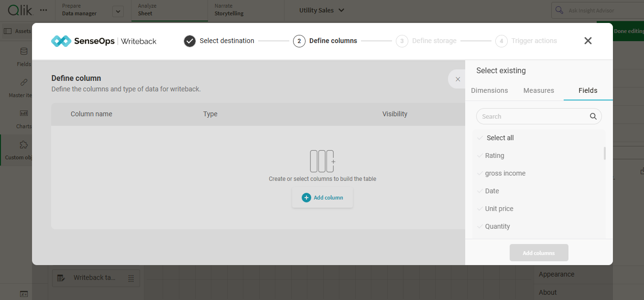Screen dimensions: 644x300
Task: Go to the completed Select destination step
Action: (x=219, y=41)
